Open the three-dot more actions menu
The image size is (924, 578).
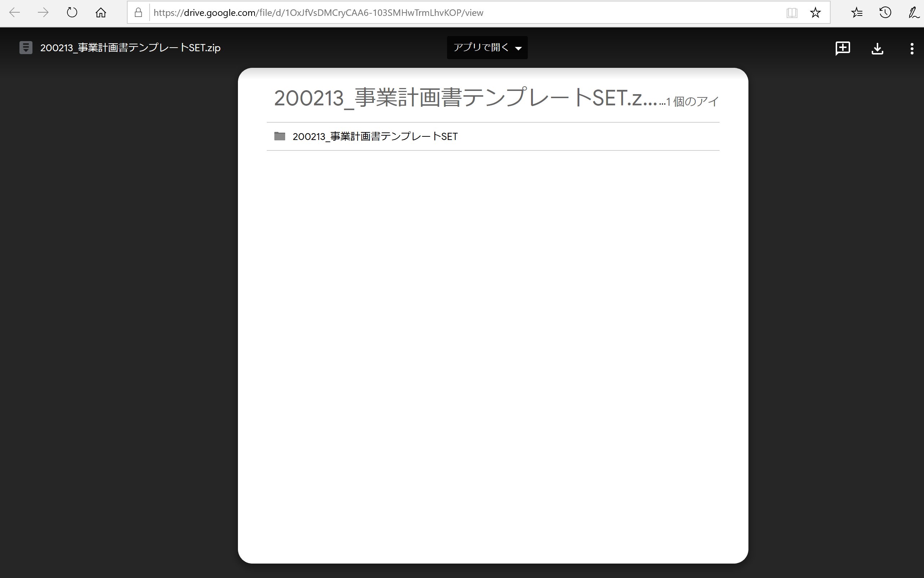[912, 48]
